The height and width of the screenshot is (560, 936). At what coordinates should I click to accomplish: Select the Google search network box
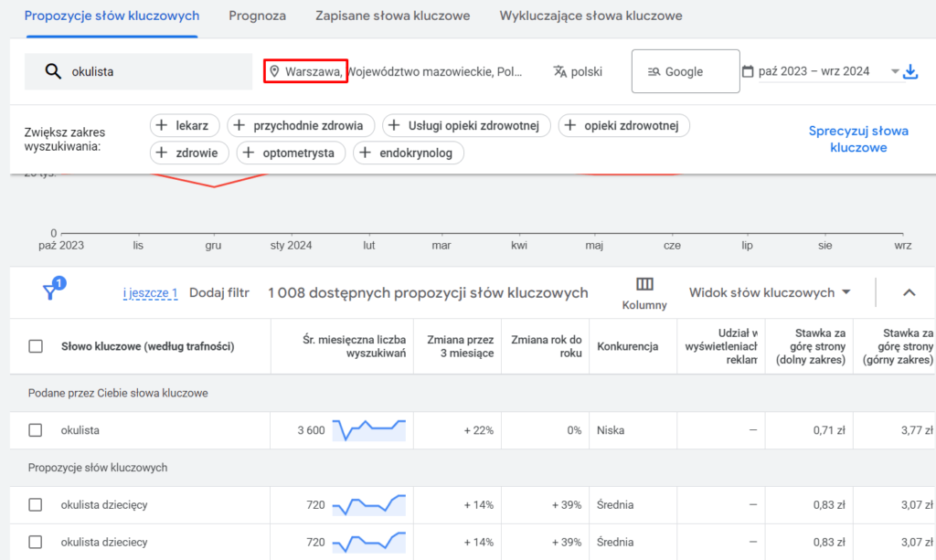pos(685,71)
